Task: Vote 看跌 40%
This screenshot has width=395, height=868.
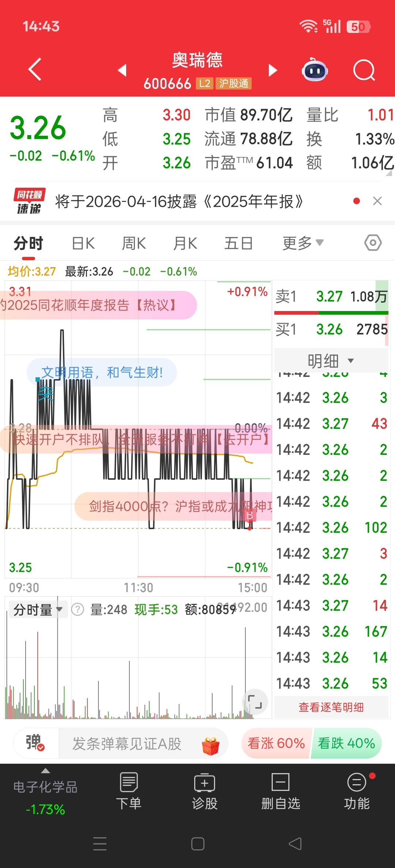Action: (x=346, y=743)
